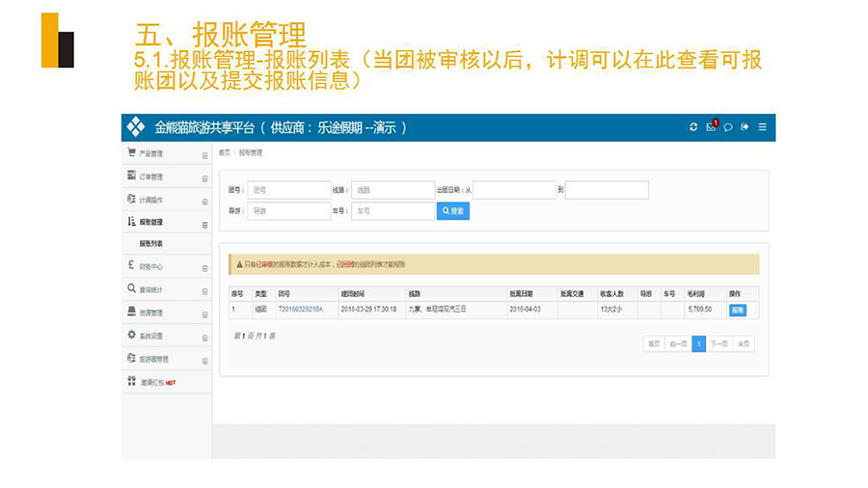868x488 pixels.
Task: Expand the 计调操作 menu arrow
Action: pyautogui.click(x=204, y=203)
